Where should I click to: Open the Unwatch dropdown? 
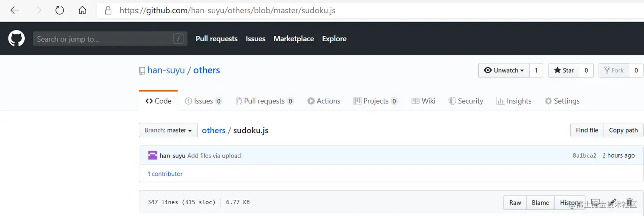504,70
